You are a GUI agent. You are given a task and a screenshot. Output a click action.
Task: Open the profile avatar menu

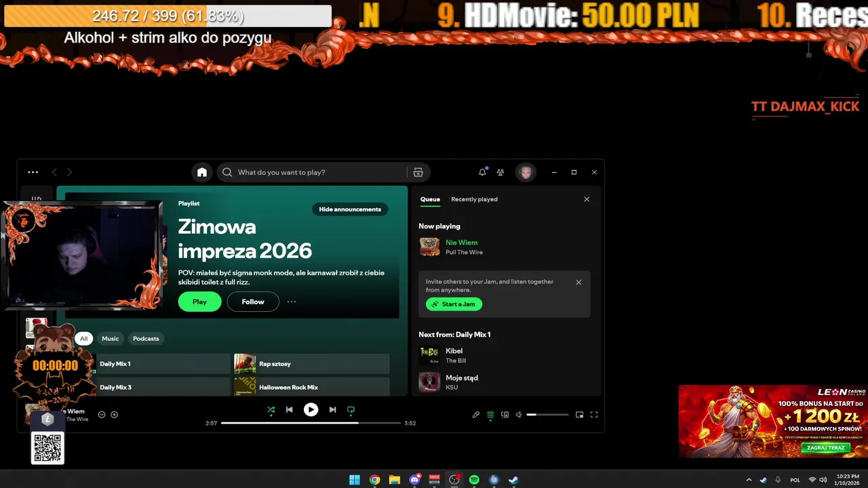tap(526, 172)
